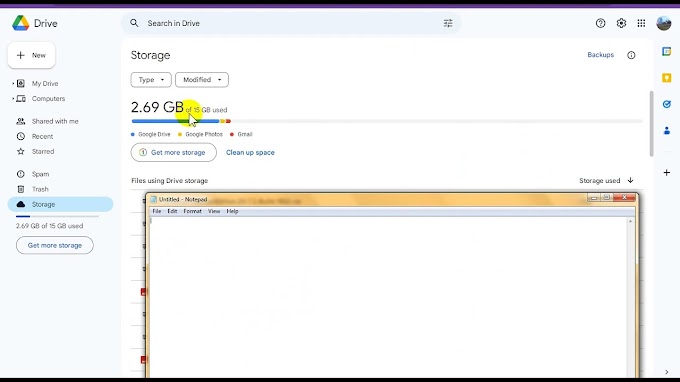The height and width of the screenshot is (382, 680).
Task: Click the Google Drive logo
Action: (20, 23)
